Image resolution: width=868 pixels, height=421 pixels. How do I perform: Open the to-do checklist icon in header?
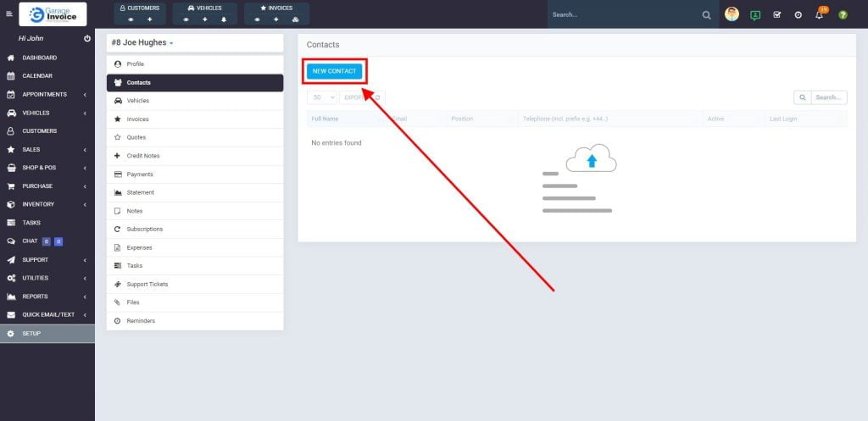click(777, 15)
